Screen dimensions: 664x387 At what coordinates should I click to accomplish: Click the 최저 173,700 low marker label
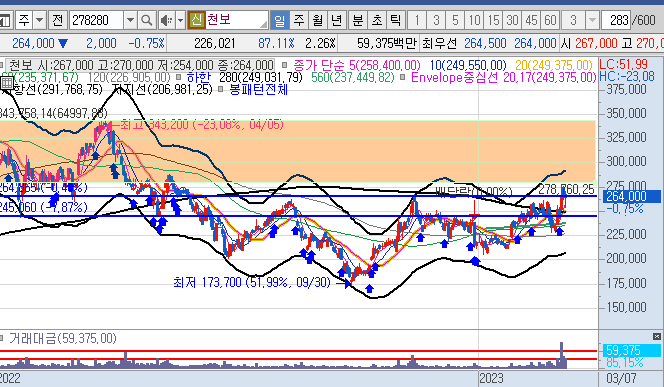pyautogui.click(x=252, y=282)
